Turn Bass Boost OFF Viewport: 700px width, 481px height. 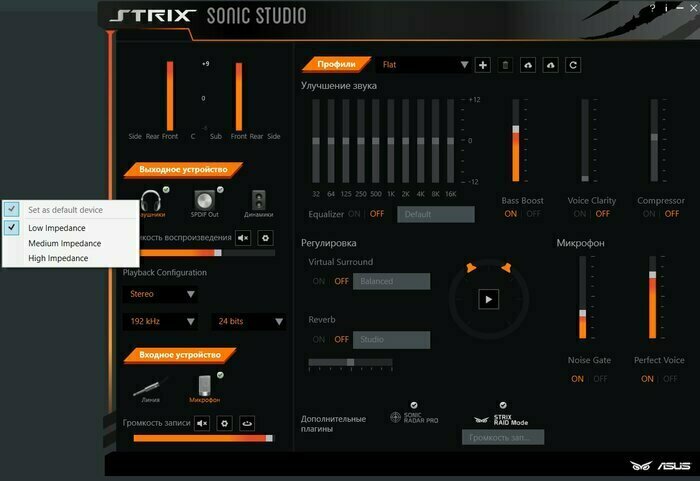click(x=533, y=214)
